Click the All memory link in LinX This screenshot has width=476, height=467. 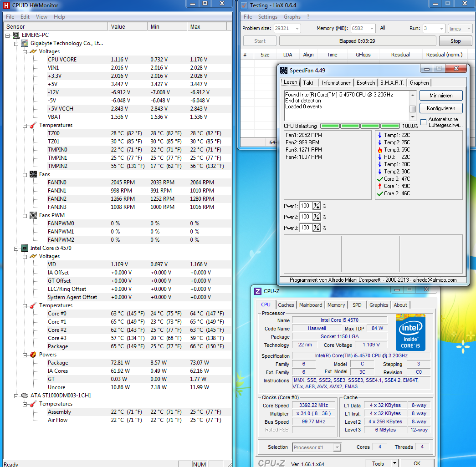pos(383,28)
